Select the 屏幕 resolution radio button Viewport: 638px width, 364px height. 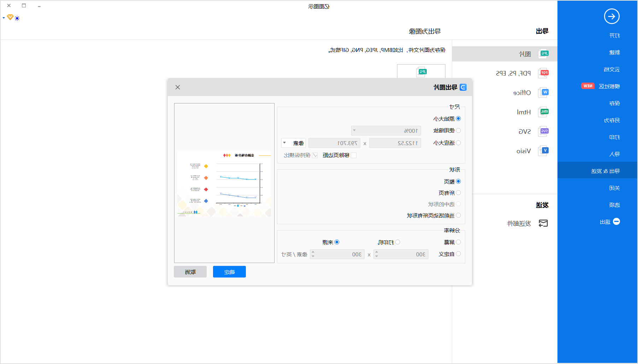[459, 242]
